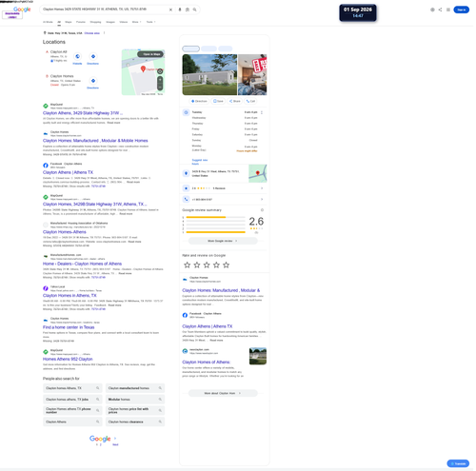This screenshot has width=476, height=471.
Task: Switch to the Videos search tab
Action: pyautogui.click(x=124, y=22)
